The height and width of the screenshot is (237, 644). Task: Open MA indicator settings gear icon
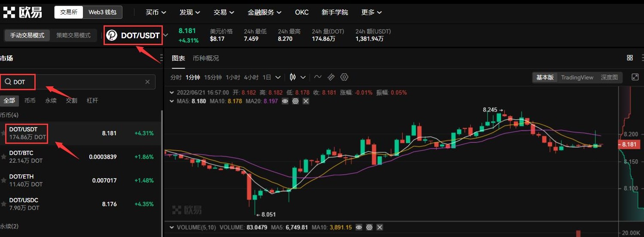(296, 101)
